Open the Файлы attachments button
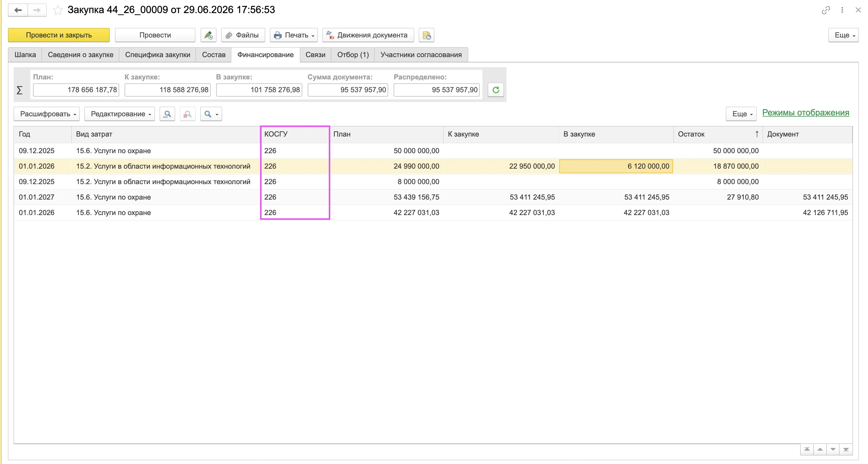868x464 pixels. tap(243, 35)
